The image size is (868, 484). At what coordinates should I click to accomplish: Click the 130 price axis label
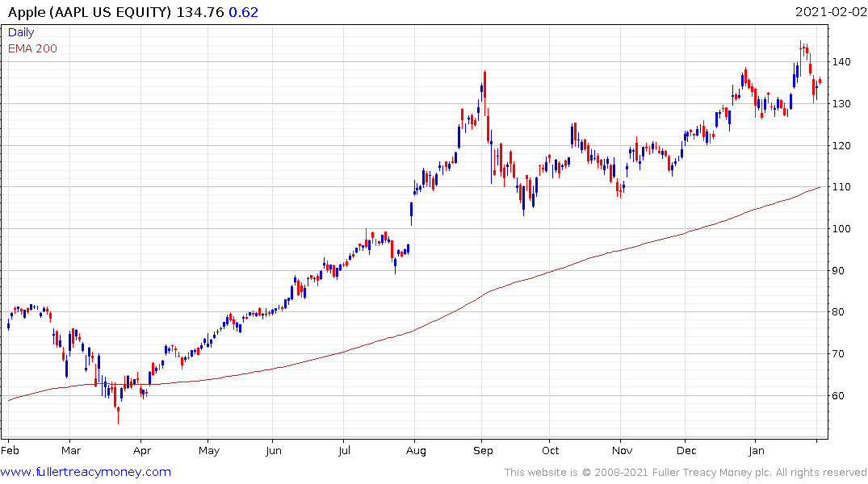841,104
